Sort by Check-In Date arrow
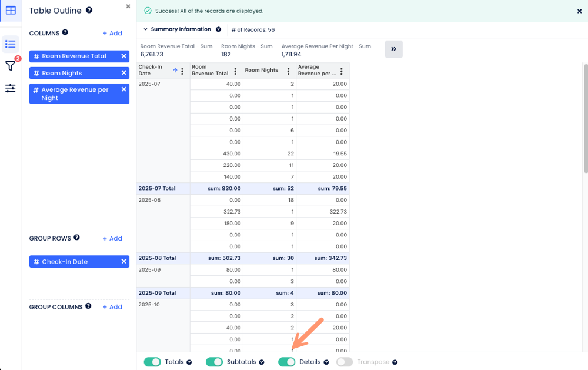This screenshot has width=588, height=370. [x=175, y=71]
